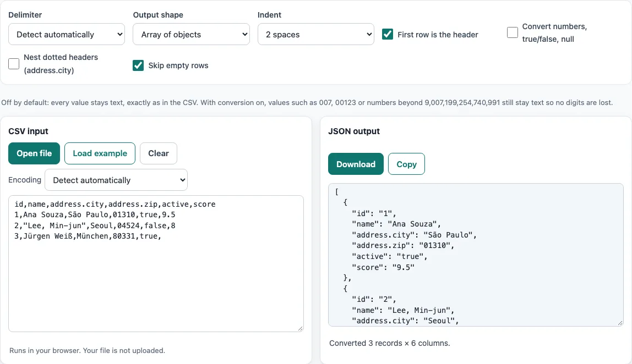This screenshot has height=364, width=632.
Task: Open the Output shape dropdown
Action: (191, 34)
